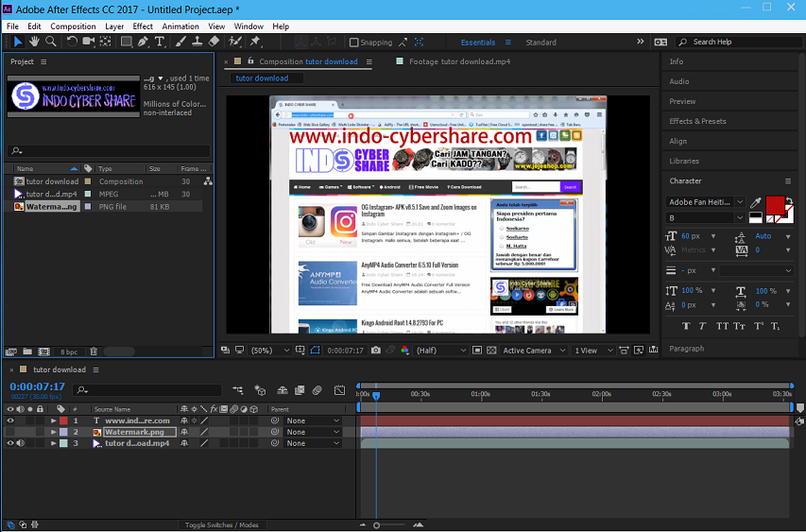Show the Watermark.png layer visibility
This screenshot has width=806, height=532.
(9, 432)
